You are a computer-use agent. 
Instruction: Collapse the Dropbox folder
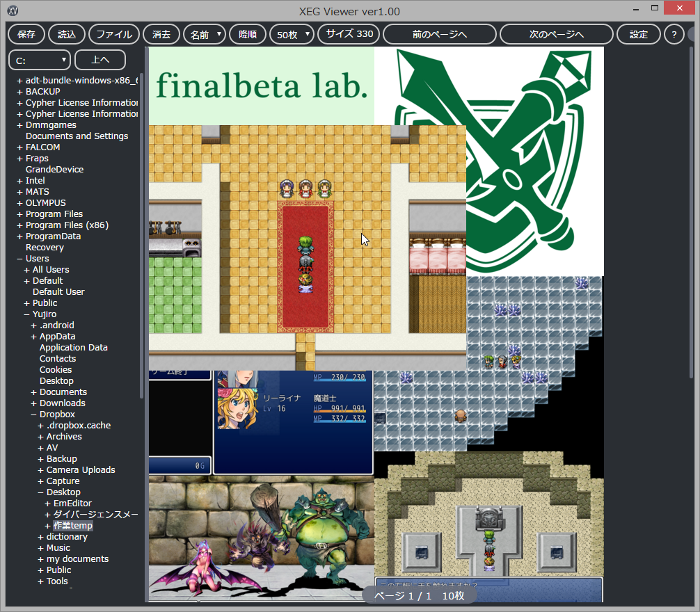(x=33, y=414)
